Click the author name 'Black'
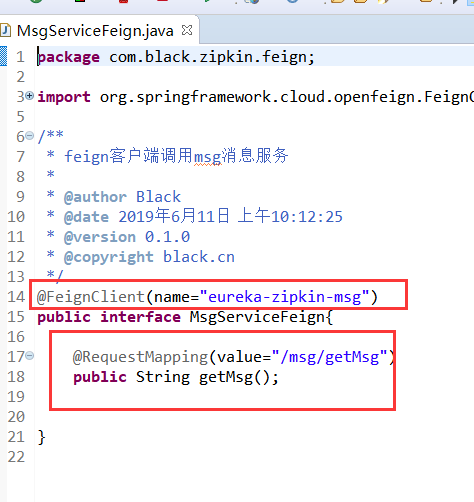This screenshot has height=502, width=474. pos(158,197)
